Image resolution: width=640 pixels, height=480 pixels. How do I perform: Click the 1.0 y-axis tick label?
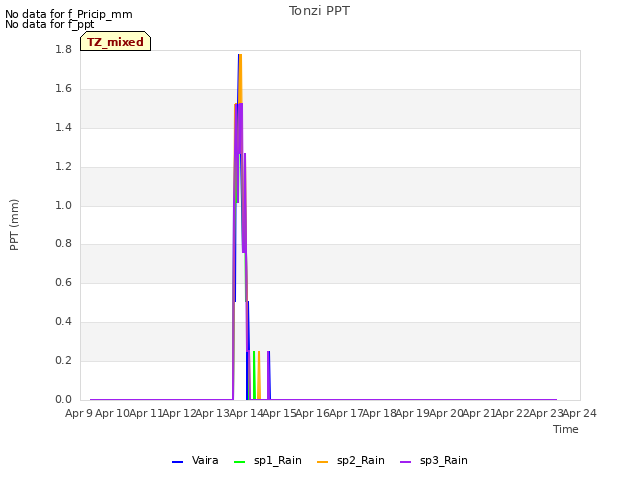pyautogui.click(x=63, y=205)
